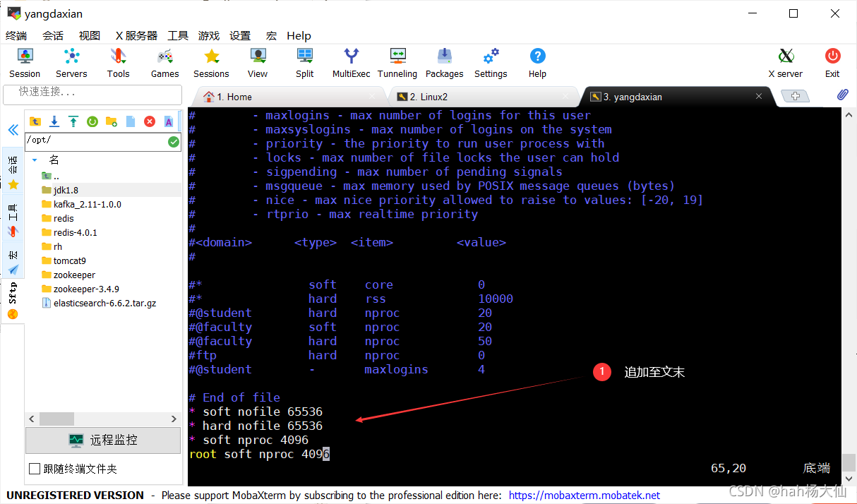Open a new tab with plus button

795,96
